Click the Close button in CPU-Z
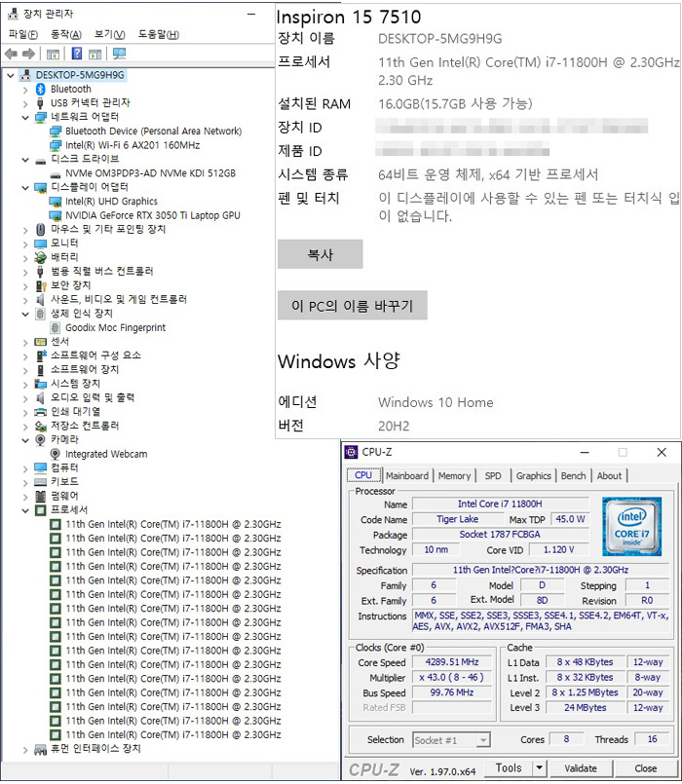Viewport: 682px width, 784px height. tap(646, 768)
